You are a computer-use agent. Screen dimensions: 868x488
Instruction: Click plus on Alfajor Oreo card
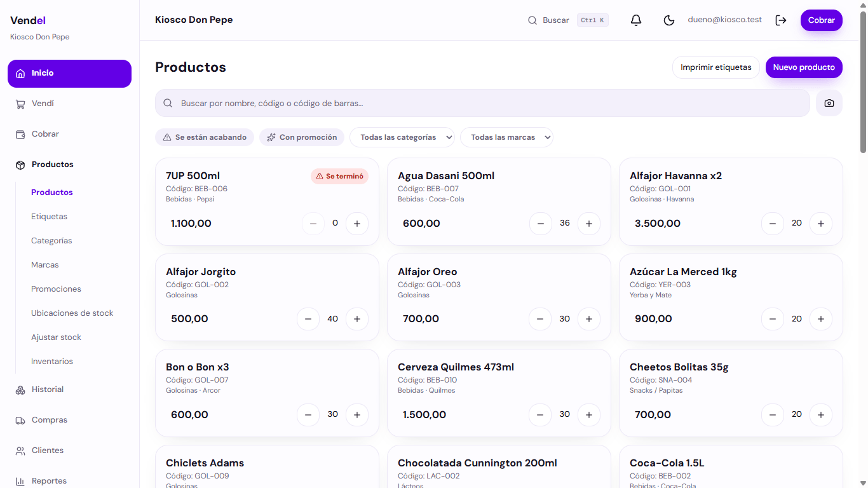point(589,319)
